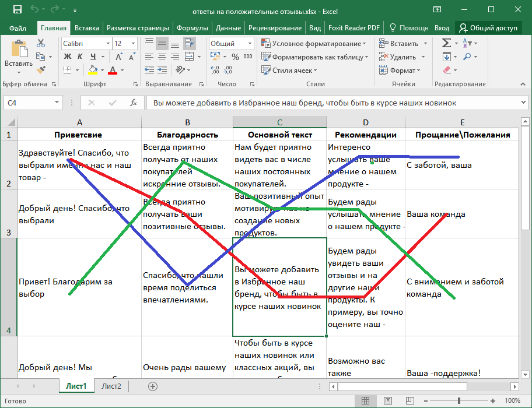
Task: Click vertical scrollbar down arrow
Action: tap(525, 374)
